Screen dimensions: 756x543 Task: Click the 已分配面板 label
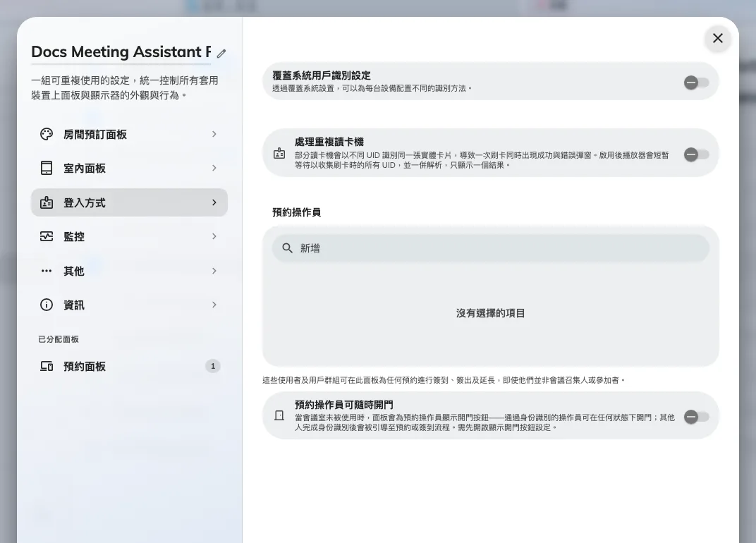pos(59,339)
